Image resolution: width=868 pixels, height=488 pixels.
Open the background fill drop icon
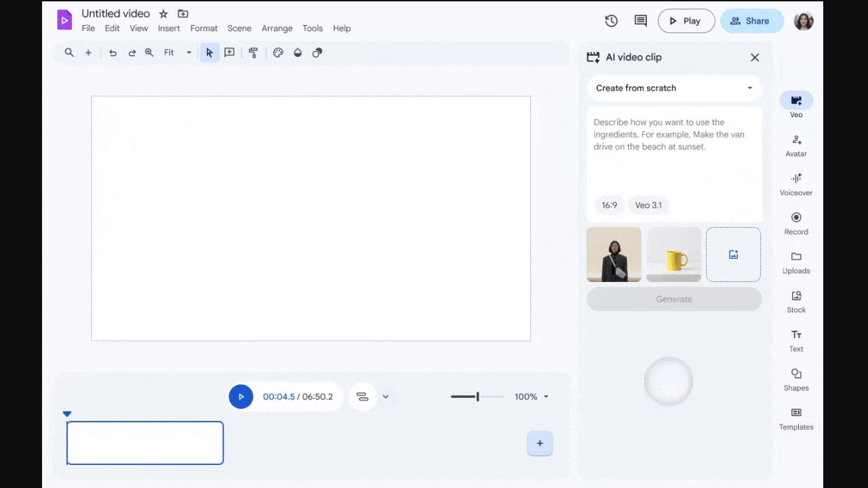(x=297, y=53)
